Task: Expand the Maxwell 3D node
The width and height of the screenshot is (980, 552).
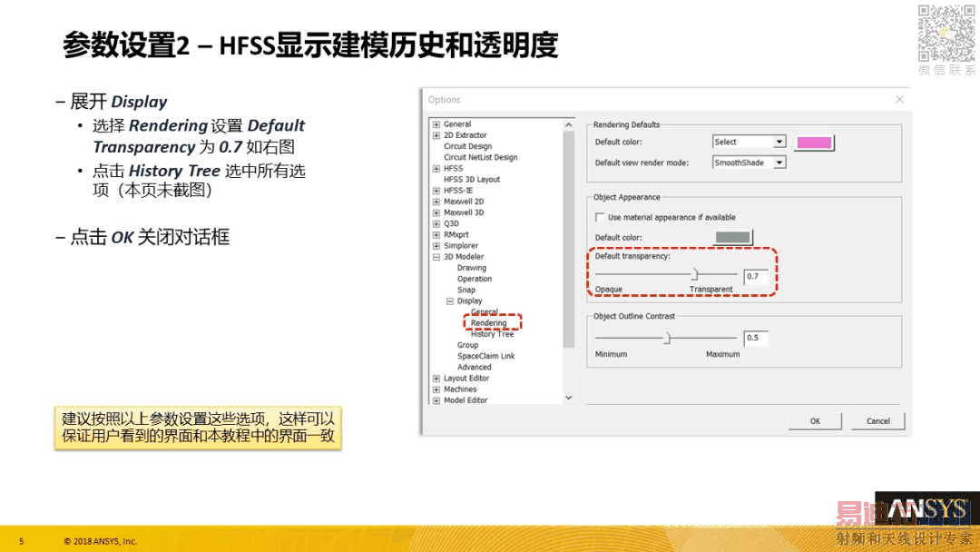Action: pyautogui.click(x=436, y=212)
